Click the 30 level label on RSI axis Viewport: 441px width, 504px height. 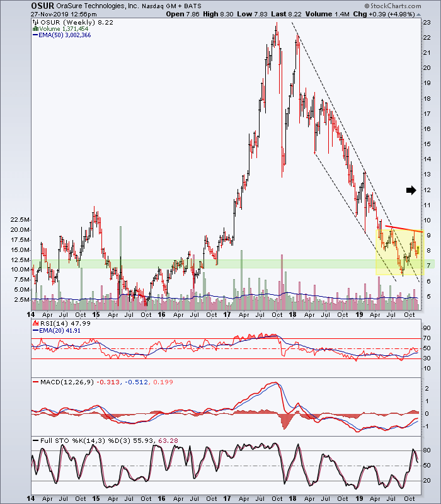tap(427, 358)
